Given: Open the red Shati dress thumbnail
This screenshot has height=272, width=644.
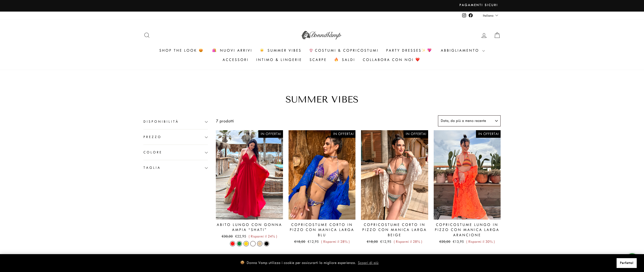Looking at the screenshot, I should pos(249,175).
